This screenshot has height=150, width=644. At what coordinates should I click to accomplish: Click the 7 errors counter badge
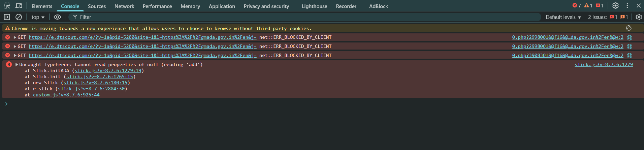point(577,5)
